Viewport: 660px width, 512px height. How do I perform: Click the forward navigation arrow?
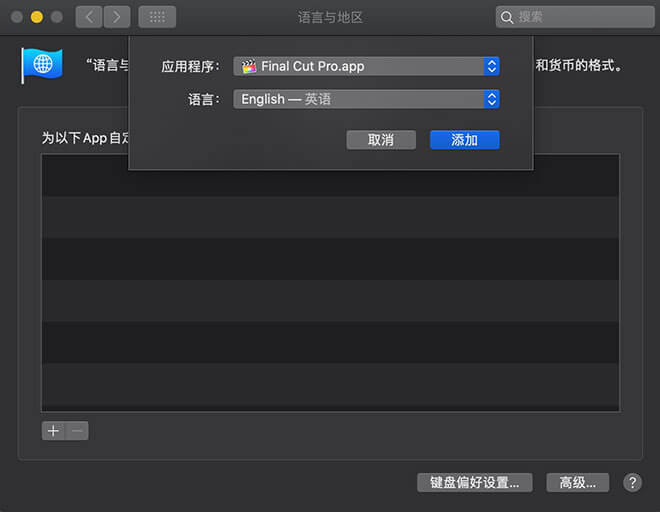coord(117,17)
